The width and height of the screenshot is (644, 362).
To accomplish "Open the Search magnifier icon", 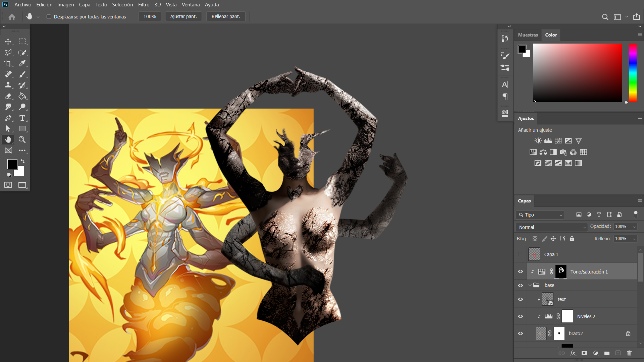I will click(605, 17).
